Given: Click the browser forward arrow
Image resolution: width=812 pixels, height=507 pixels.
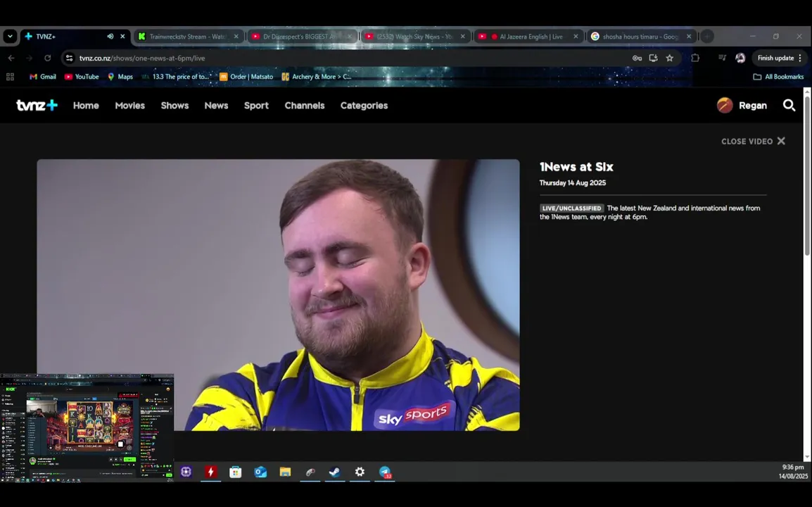Looking at the screenshot, I should tap(30, 58).
